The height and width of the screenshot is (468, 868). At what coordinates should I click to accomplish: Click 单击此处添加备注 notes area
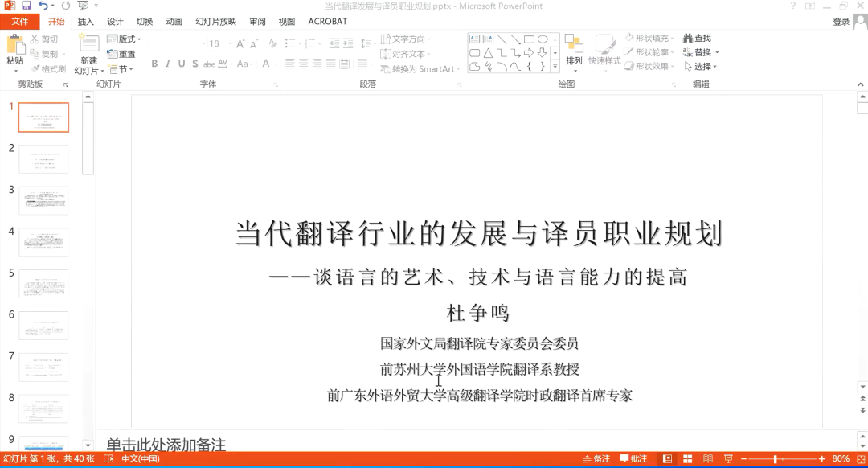tap(166, 445)
